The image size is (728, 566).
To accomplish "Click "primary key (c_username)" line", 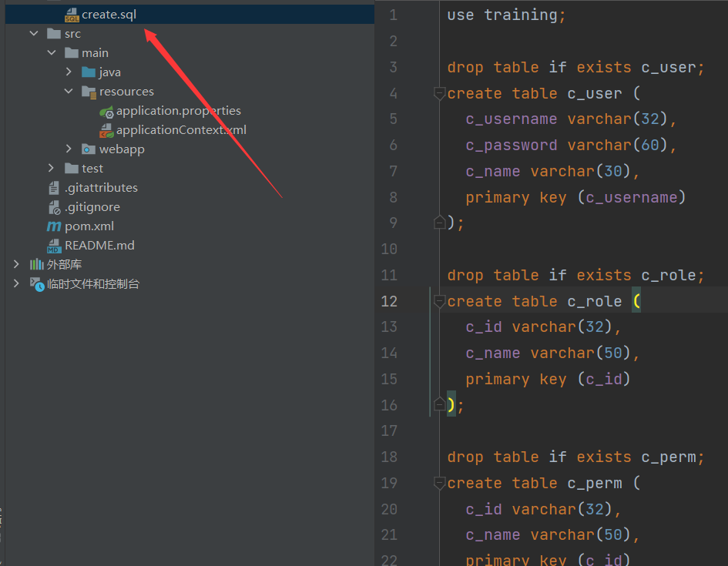I will [575, 198].
